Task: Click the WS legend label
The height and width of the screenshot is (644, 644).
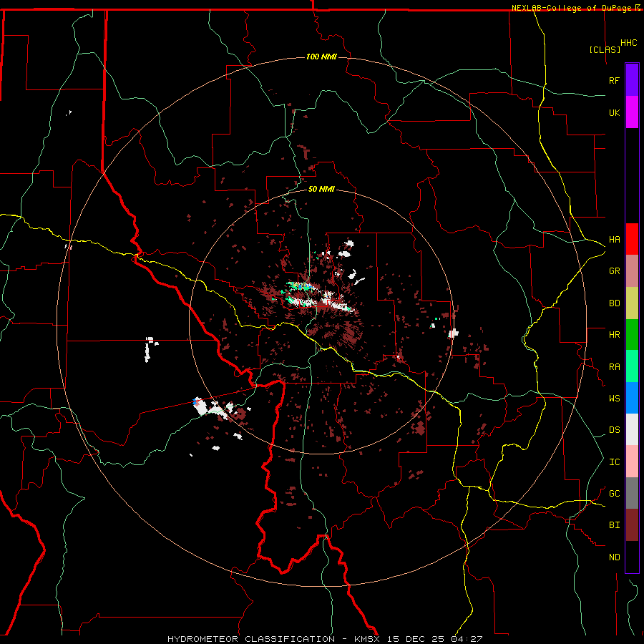Action: tap(614, 398)
